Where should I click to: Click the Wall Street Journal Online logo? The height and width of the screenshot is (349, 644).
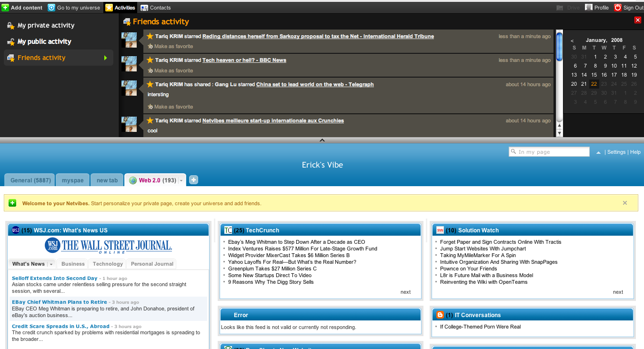(x=109, y=246)
